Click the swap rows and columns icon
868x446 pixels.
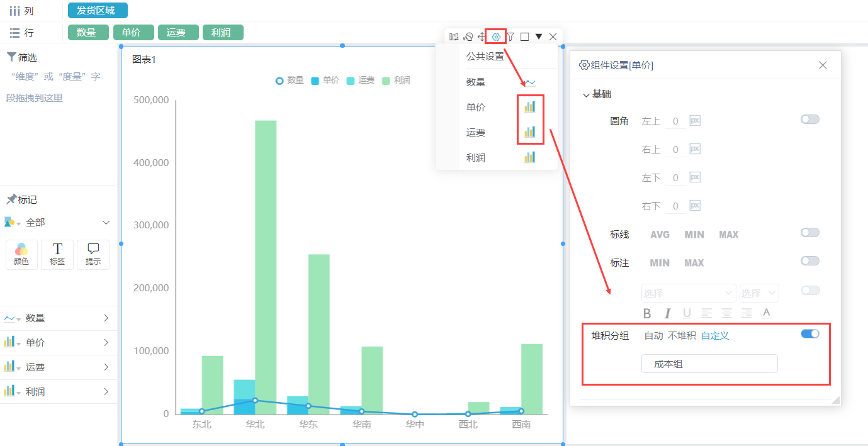454,36
